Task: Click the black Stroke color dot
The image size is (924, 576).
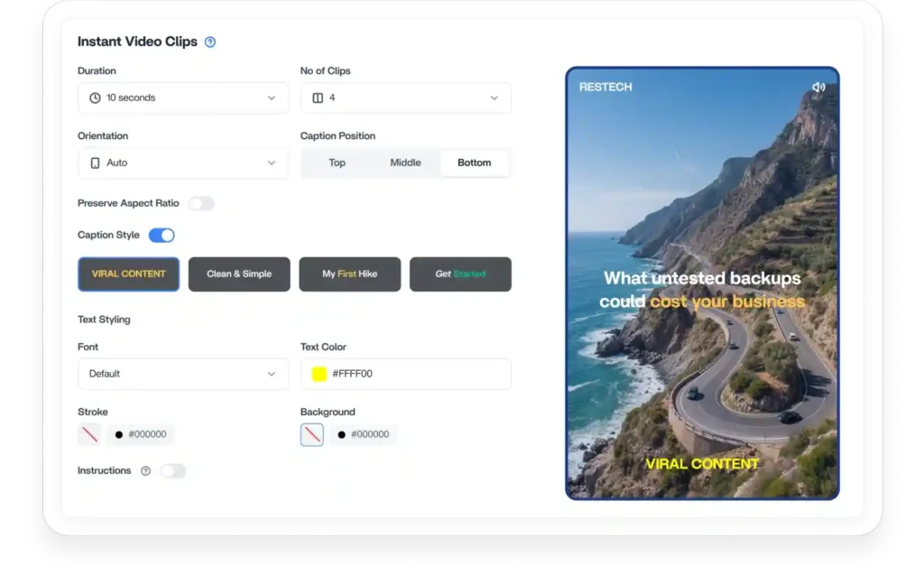Action: 119,434
